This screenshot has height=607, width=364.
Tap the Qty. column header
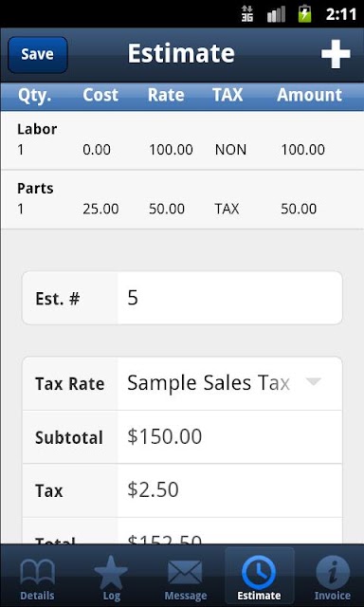(35, 96)
